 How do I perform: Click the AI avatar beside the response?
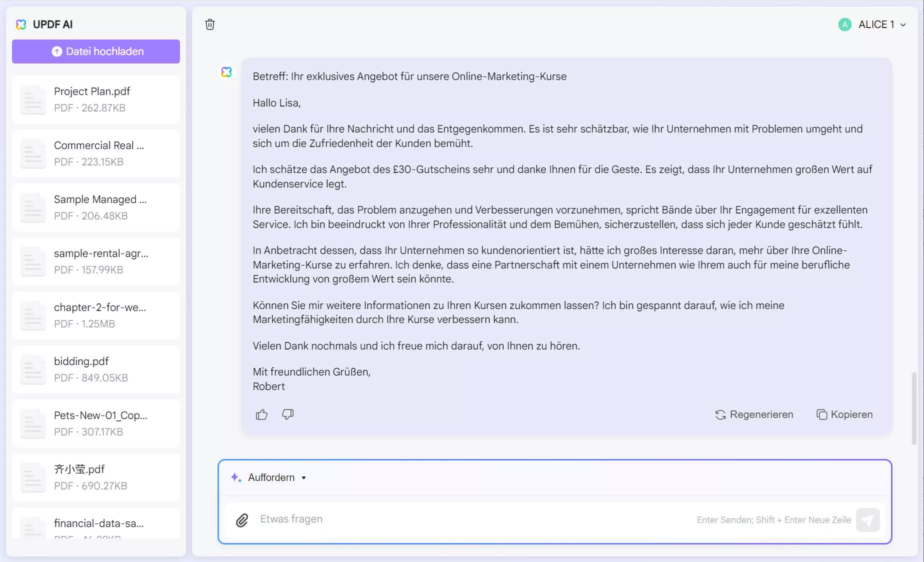226,72
